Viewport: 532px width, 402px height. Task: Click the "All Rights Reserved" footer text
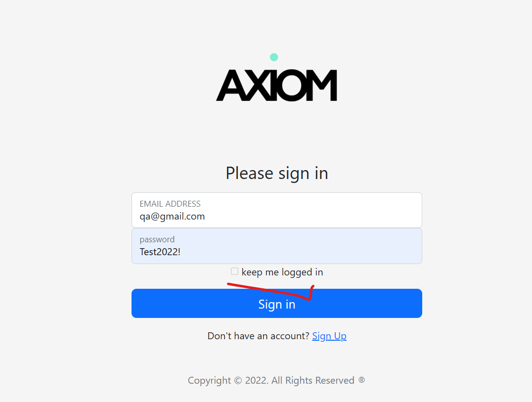pos(312,380)
